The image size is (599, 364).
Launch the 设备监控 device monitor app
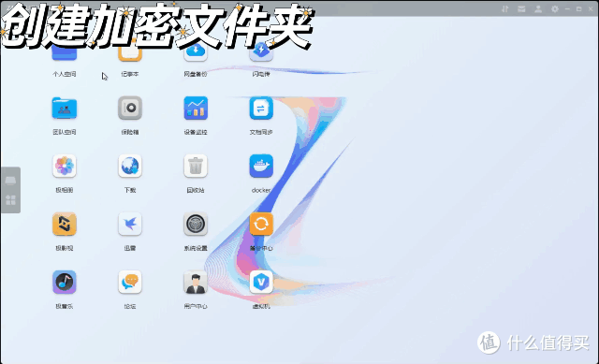[196, 109]
